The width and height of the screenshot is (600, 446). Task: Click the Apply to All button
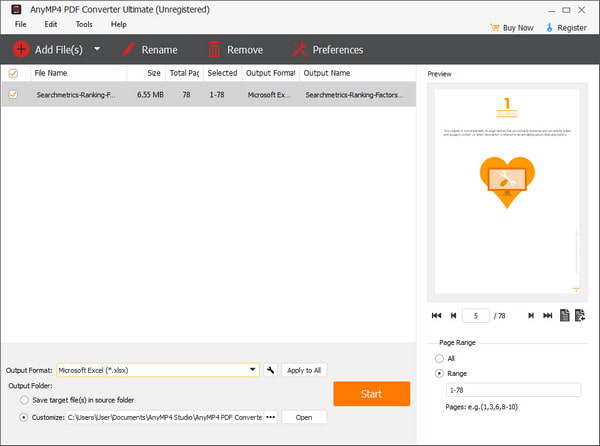coord(304,370)
